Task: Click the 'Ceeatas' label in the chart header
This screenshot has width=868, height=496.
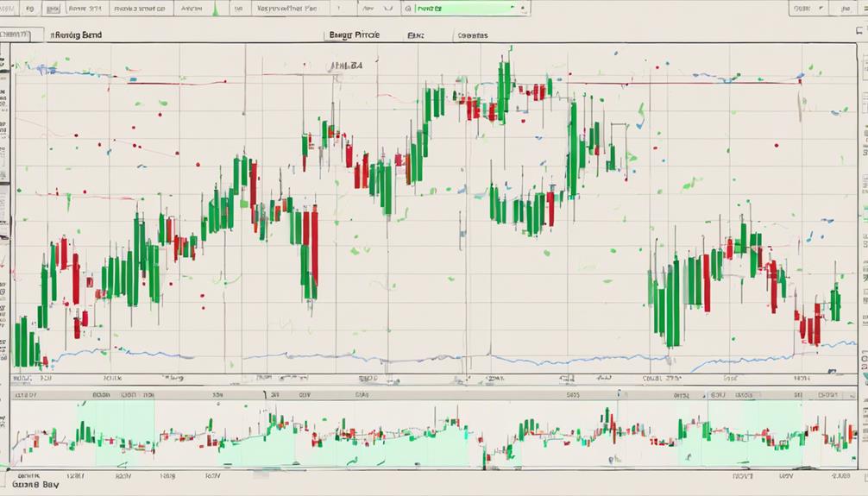Action: 473,35
